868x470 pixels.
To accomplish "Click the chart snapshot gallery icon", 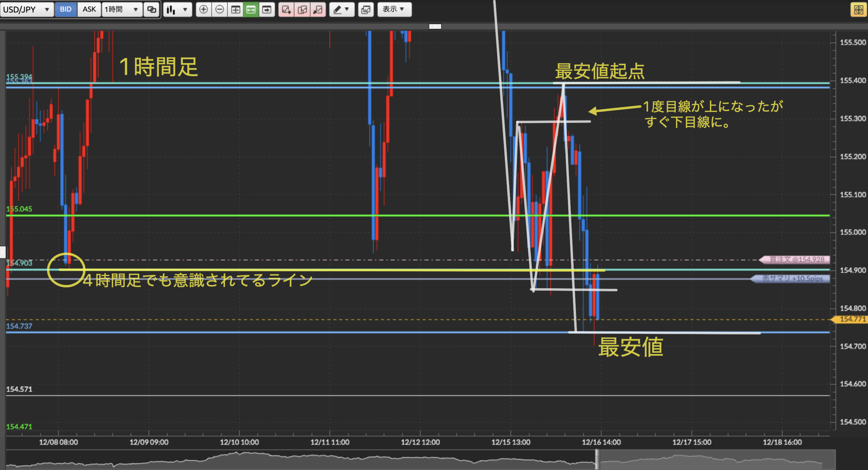I will [366, 9].
